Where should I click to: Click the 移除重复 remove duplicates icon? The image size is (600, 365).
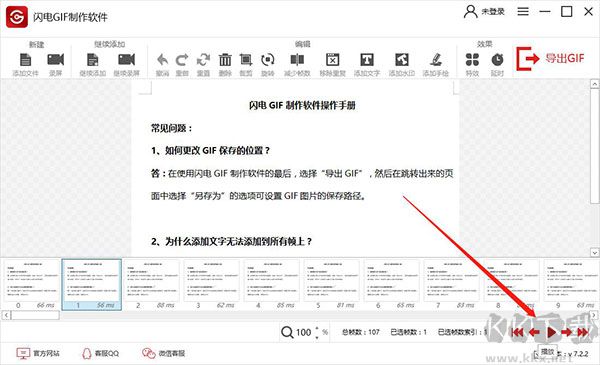click(x=333, y=60)
